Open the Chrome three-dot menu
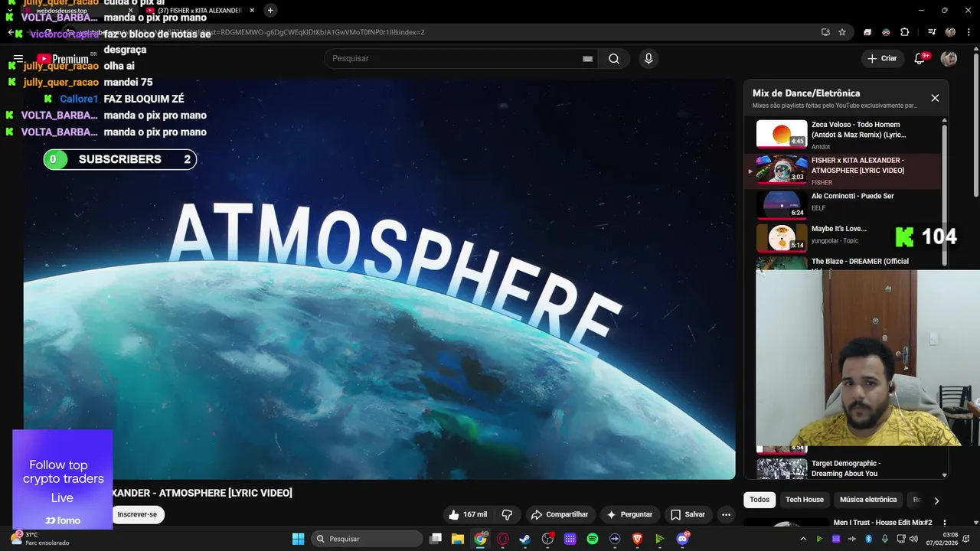The image size is (980, 551). point(967,32)
